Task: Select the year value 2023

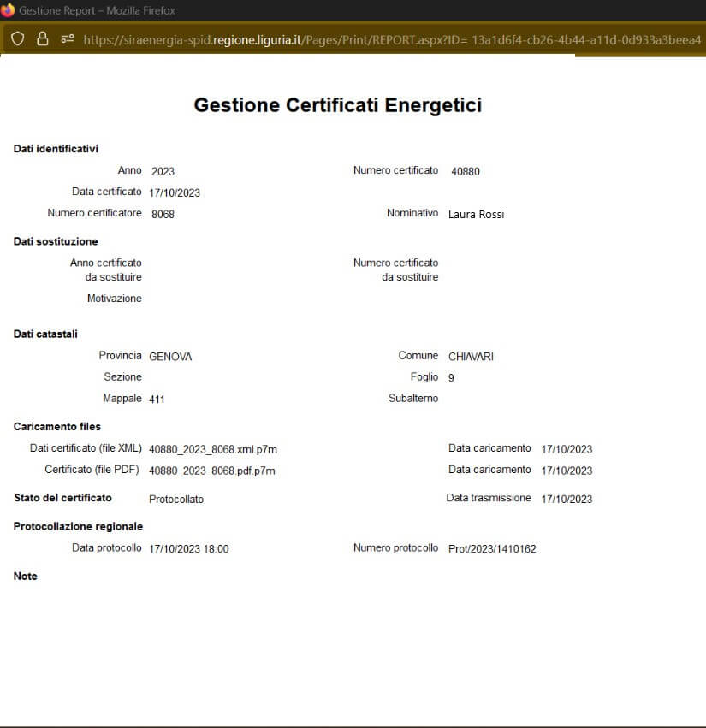Action: pyautogui.click(x=163, y=171)
